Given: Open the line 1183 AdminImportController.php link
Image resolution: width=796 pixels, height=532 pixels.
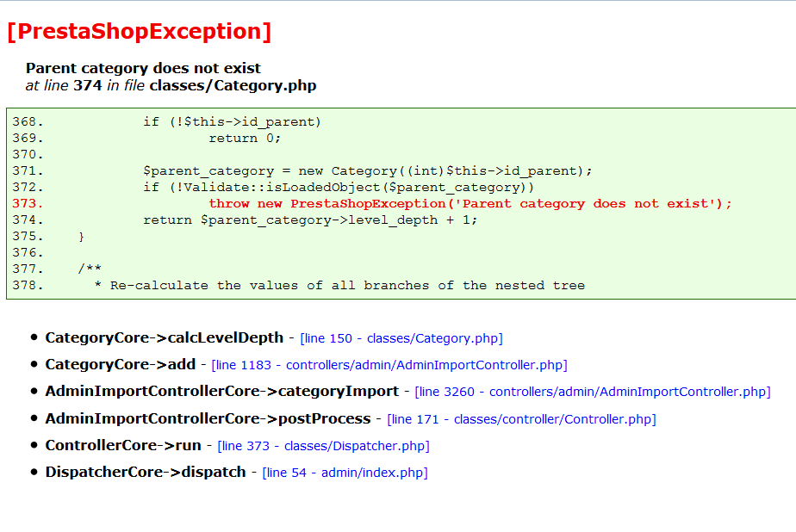Looking at the screenshot, I should point(389,365).
